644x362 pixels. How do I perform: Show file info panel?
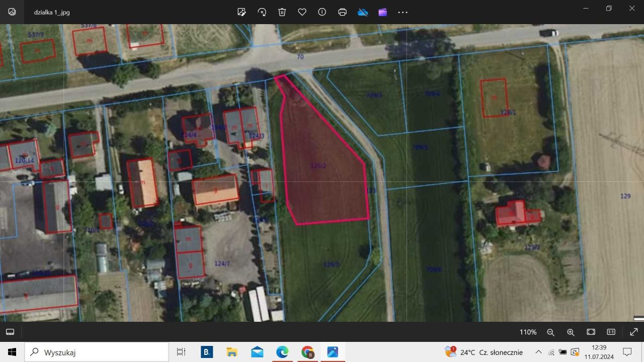pos(322,12)
